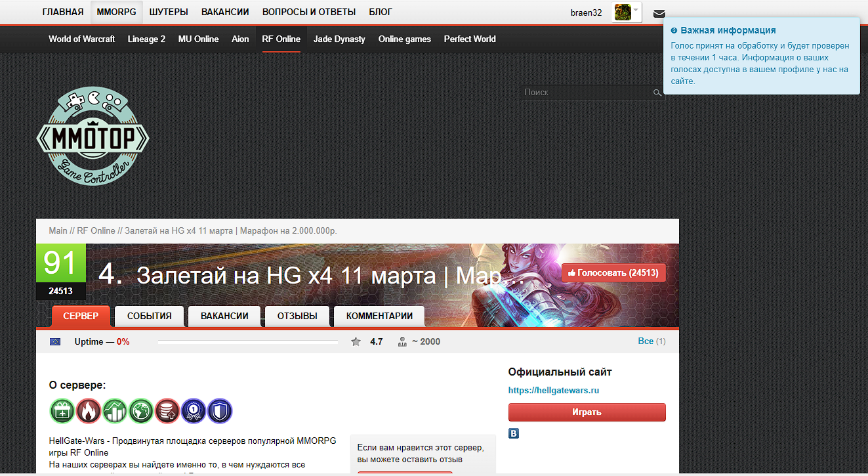Image resolution: width=868 pixels, height=476 pixels.
Task: Go to ВОПРОСЫ И ОТВЕТЫ section
Action: point(309,12)
